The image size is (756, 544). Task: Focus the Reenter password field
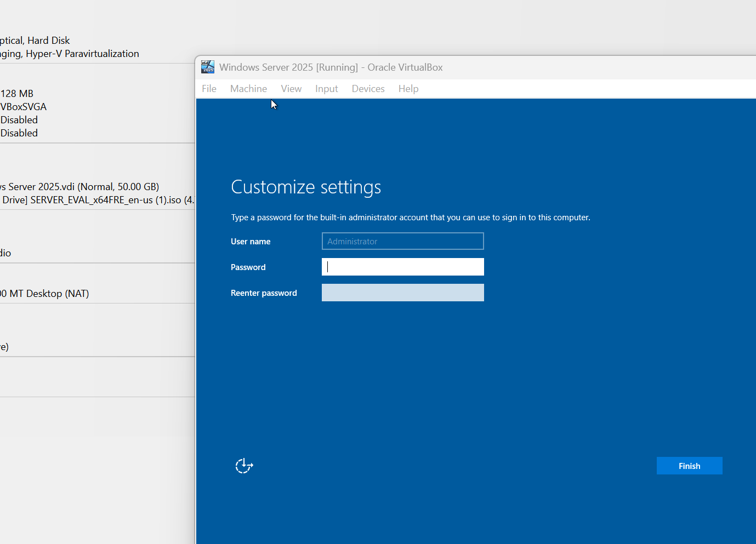(x=403, y=293)
